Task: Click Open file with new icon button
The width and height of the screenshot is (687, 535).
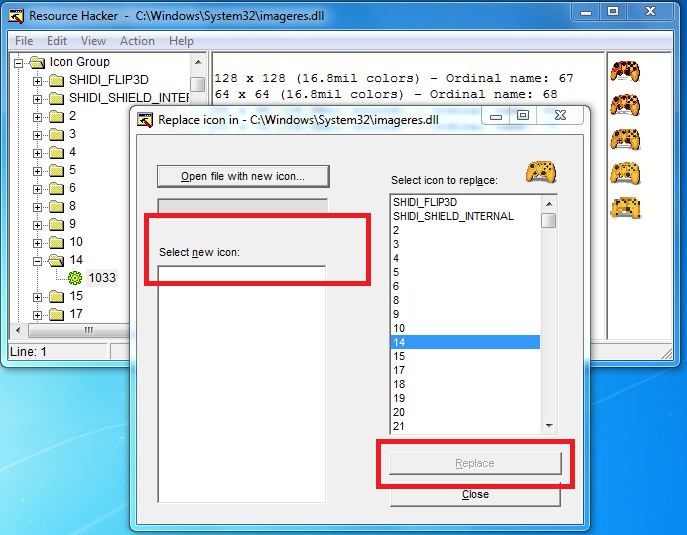Action: pyautogui.click(x=243, y=176)
